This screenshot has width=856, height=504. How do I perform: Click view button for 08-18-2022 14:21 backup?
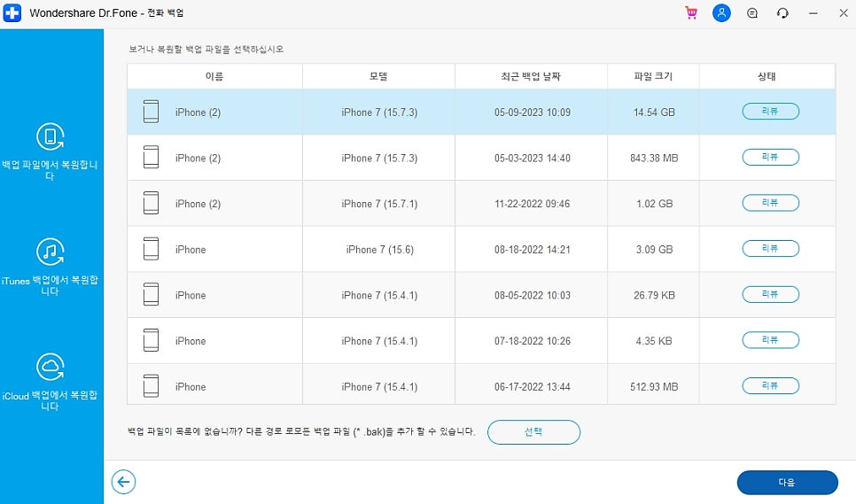click(770, 249)
